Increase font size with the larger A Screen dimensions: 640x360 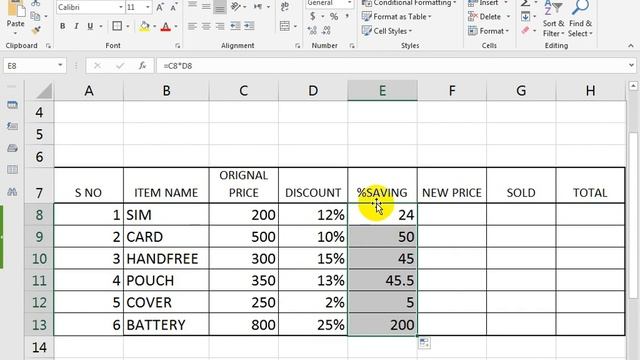(x=160, y=7)
